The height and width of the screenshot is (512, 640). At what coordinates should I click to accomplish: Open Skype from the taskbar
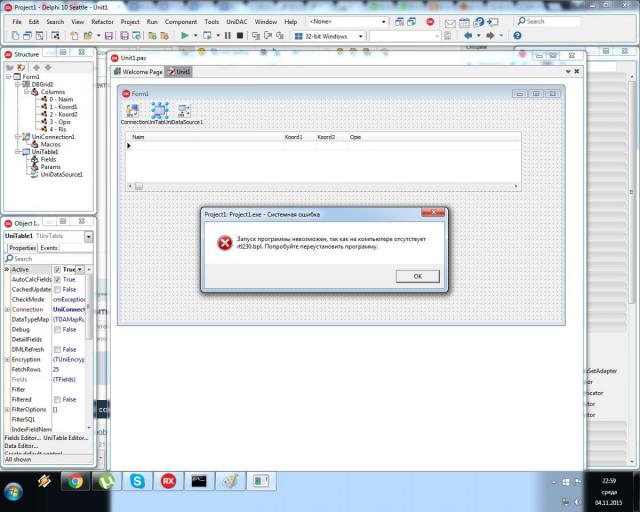pyautogui.click(x=137, y=481)
